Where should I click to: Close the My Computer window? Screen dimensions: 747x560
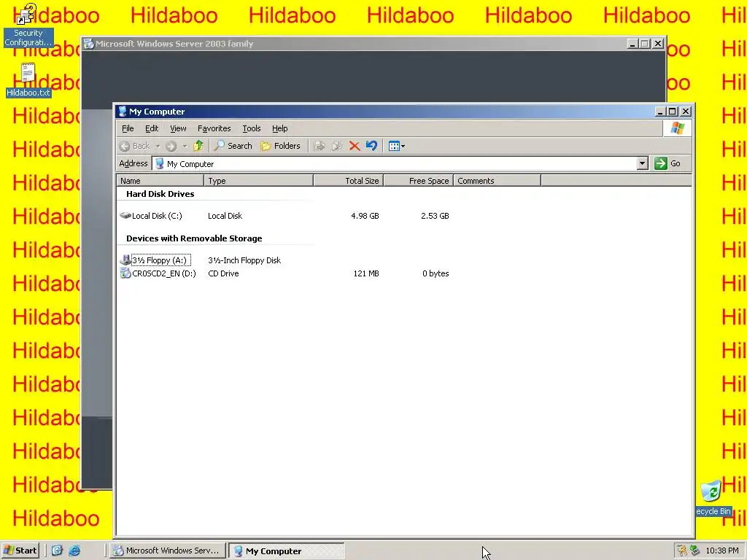[x=686, y=112]
